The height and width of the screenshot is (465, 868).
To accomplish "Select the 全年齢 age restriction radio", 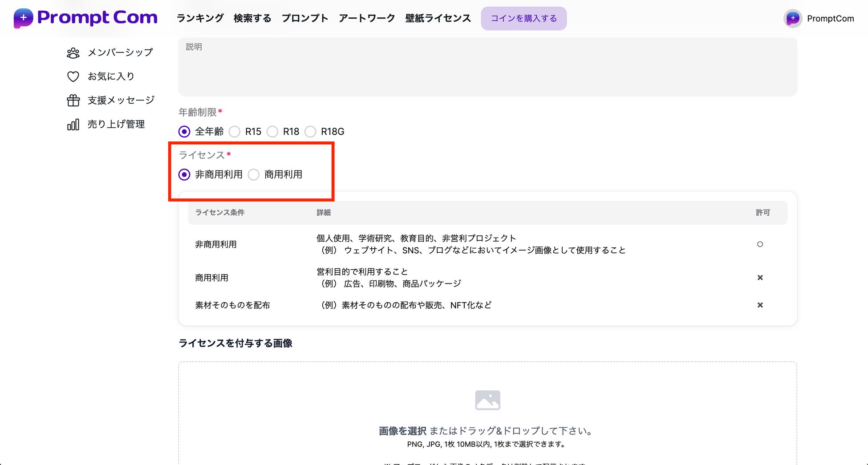I will click(x=184, y=132).
